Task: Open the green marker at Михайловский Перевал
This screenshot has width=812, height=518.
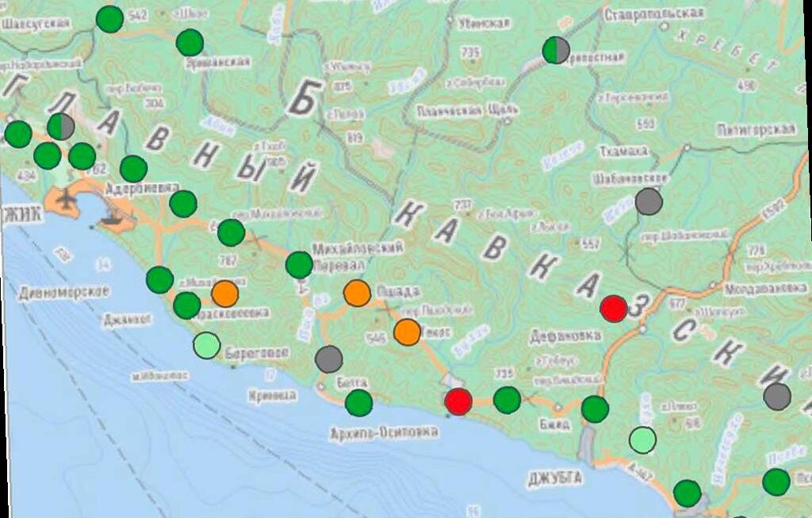Action: (x=299, y=264)
